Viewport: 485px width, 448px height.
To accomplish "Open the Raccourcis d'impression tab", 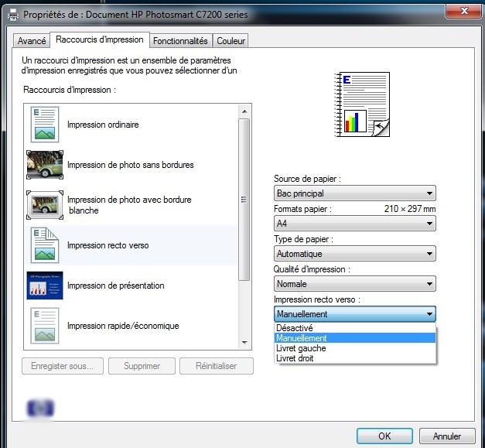I will click(100, 39).
